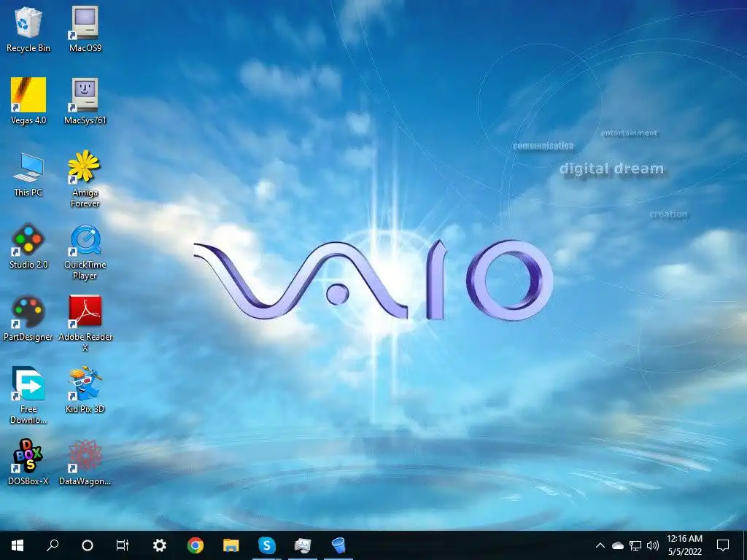This screenshot has width=747, height=560.
Task: Open the Action Center notifications icon
Action: (x=723, y=545)
